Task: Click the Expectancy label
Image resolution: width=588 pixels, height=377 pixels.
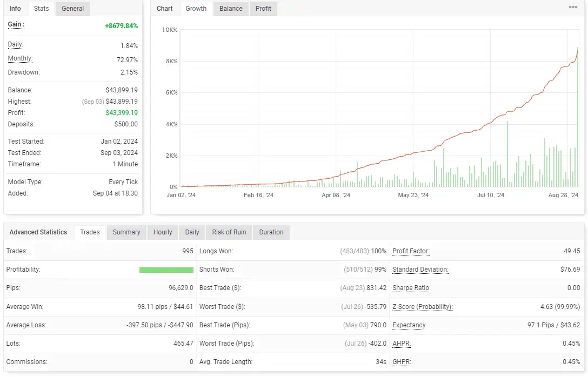Action: pyautogui.click(x=409, y=325)
